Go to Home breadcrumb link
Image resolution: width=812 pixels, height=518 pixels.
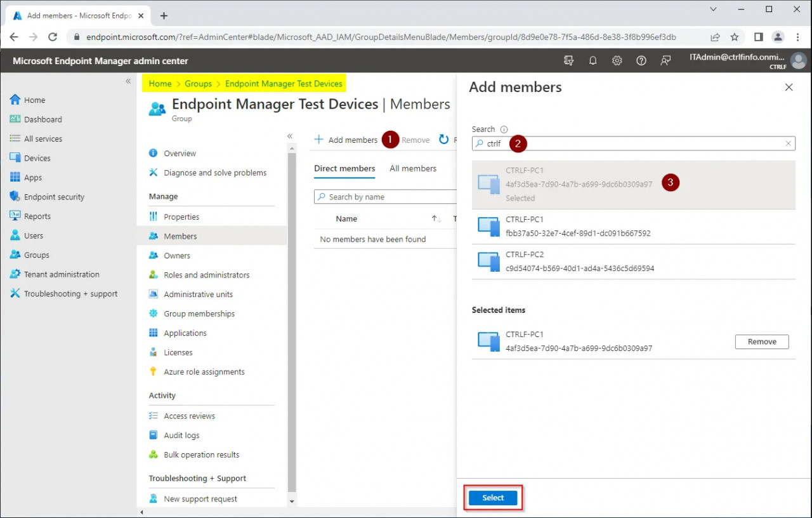pyautogui.click(x=160, y=84)
